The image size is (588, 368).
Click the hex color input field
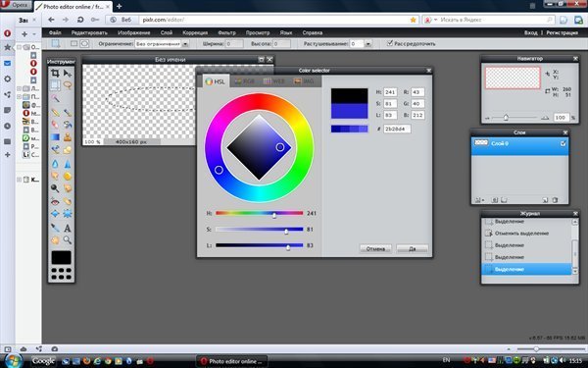[397, 129]
